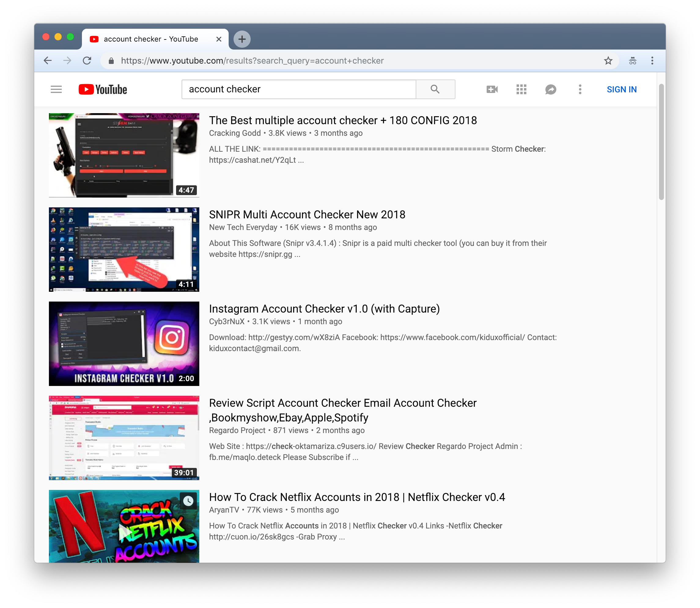The height and width of the screenshot is (608, 700).
Task: Click the 4:11 duration badge
Action: [186, 284]
